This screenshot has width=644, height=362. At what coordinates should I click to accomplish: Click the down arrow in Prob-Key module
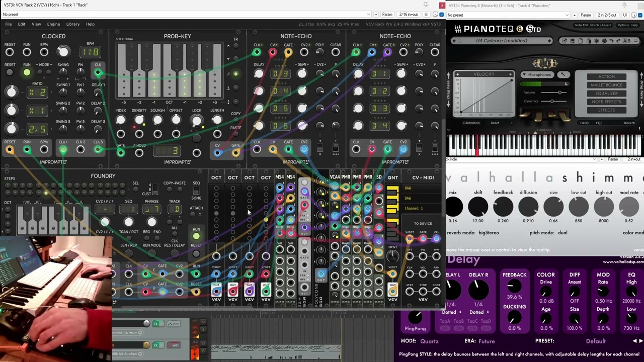[x=228, y=59]
